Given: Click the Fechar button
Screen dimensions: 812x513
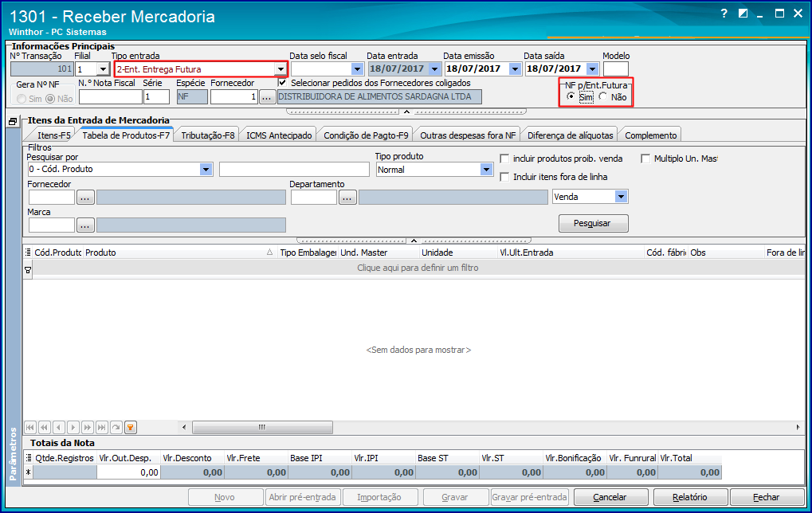Looking at the screenshot, I should point(767,497).
